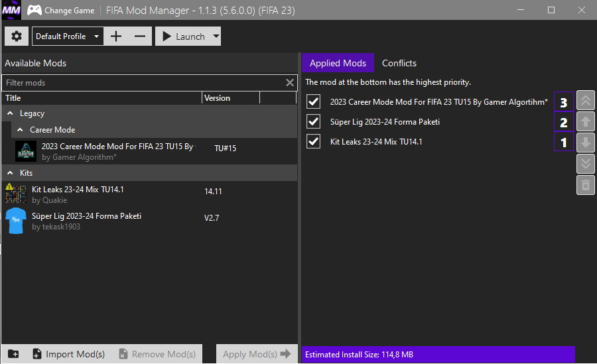Close the FIFA Mod Manager window

(x=581, y=10)
